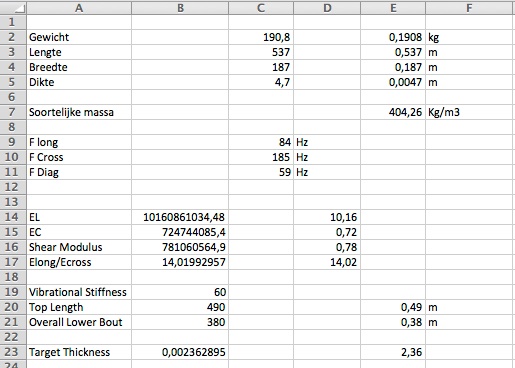Image resolution: width=515 pixels, height=368 pixels.
Task: Click the 'Soortelijke massa' cell
Action: (x=79, y=112)
